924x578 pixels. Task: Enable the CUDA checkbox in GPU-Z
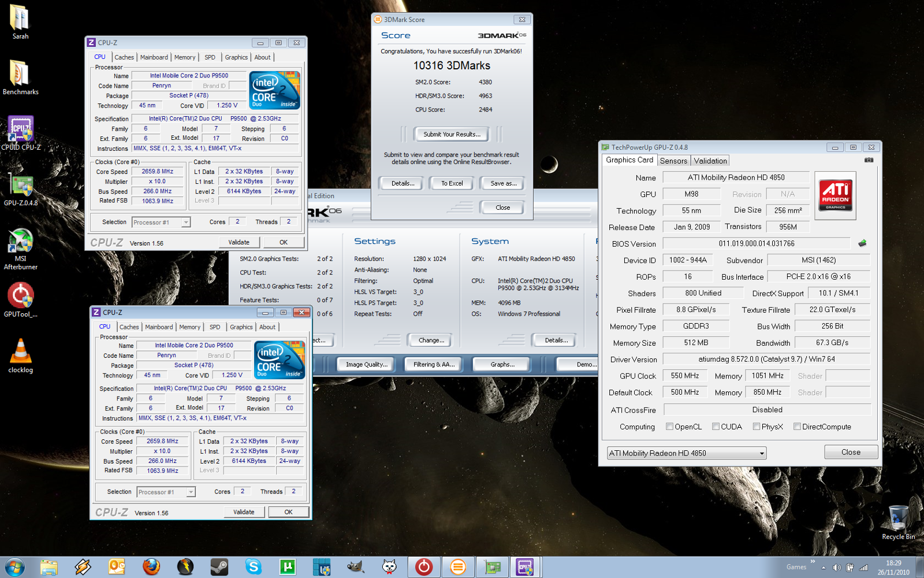point(716,427)
